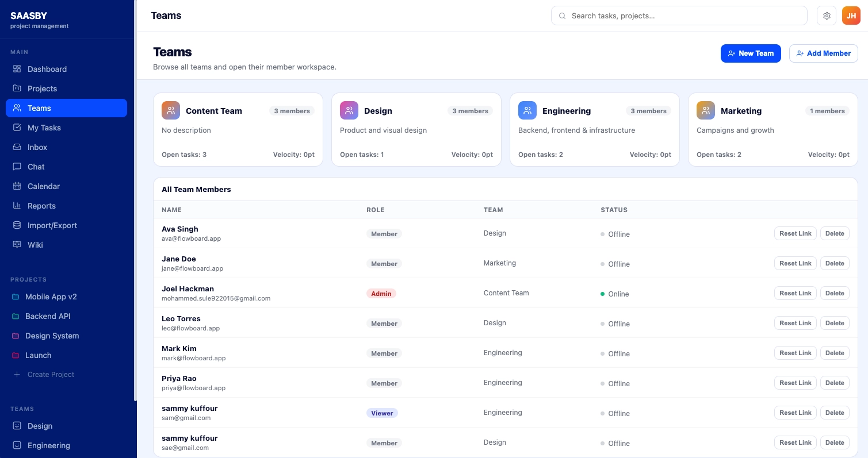Open Import/Export from the sidebar
The image size is (868, 458).
coord(52,225)
